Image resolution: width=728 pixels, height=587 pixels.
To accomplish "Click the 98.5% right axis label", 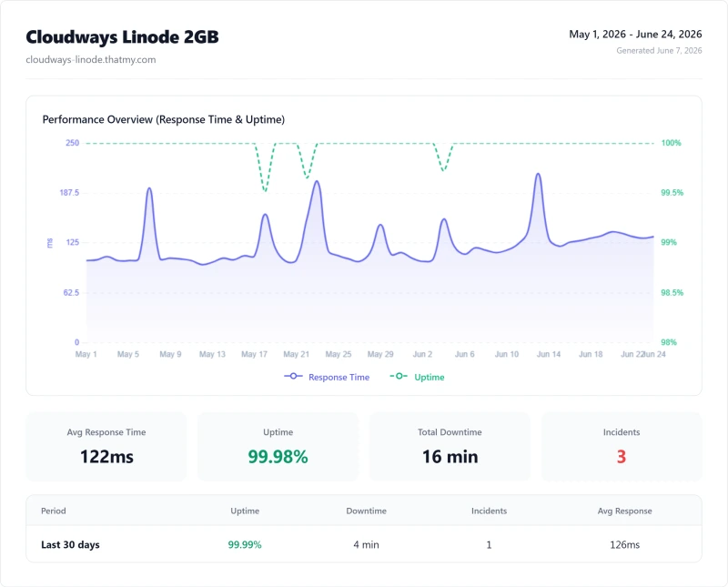I will tap(672, 292).
